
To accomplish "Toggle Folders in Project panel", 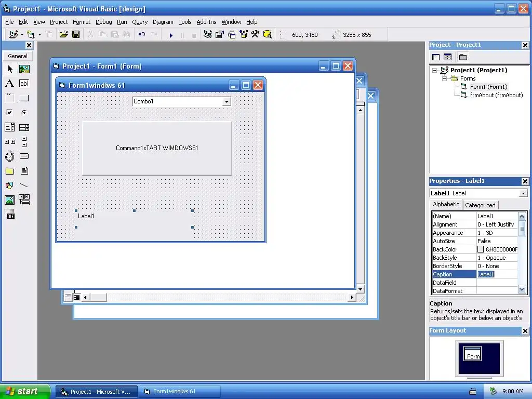I will [x=463, y=57].
